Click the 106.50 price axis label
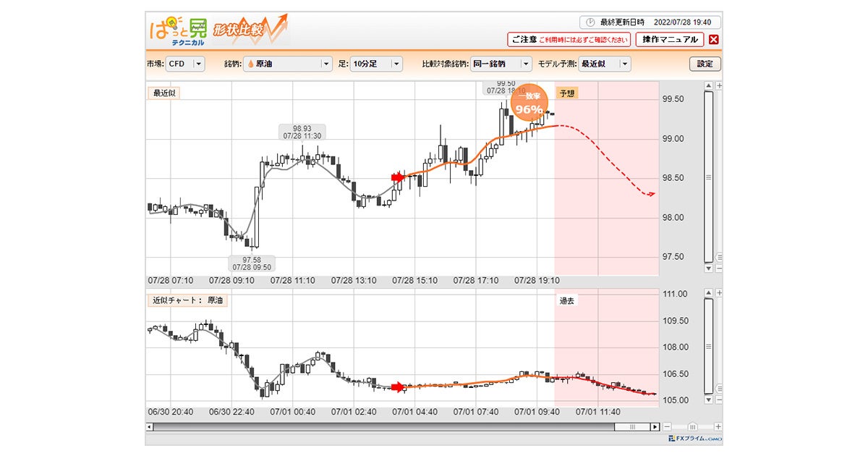Viewport: 868px width, 456px height. 676,373
